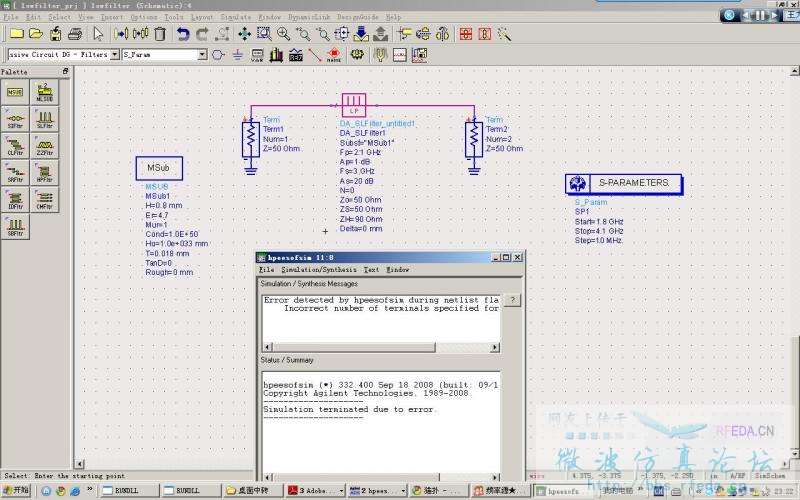
Task: Select SLFltr stepped filter palette item
Action: coord(44,119)
